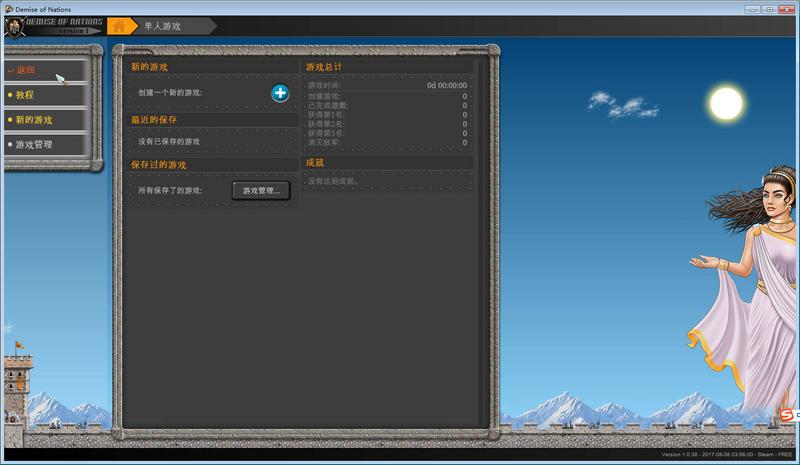This screenshot has height=465, width=800.
Task: Click the sun in the sky
Action: 728,102
